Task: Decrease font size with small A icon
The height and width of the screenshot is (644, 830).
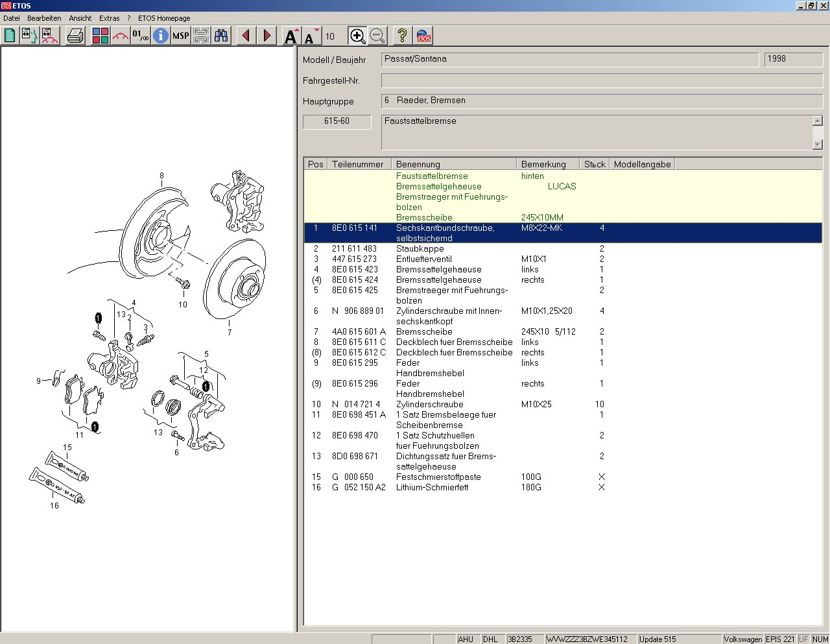Action: click(312, 36)
